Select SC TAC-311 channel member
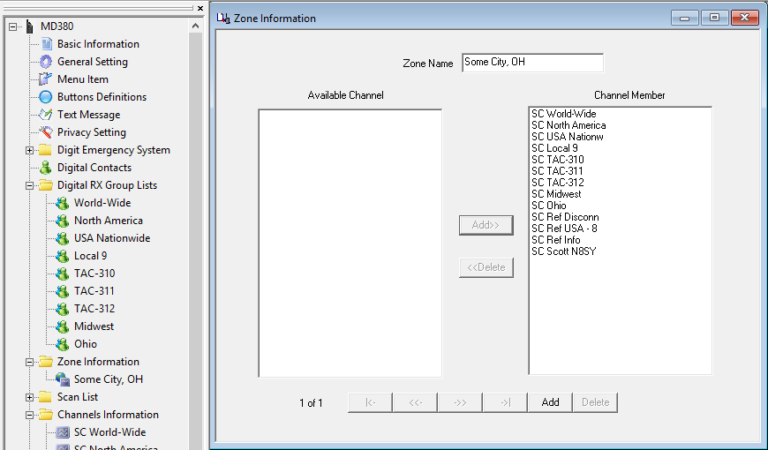This screenshot has height=450, width=768. point(557,171)
